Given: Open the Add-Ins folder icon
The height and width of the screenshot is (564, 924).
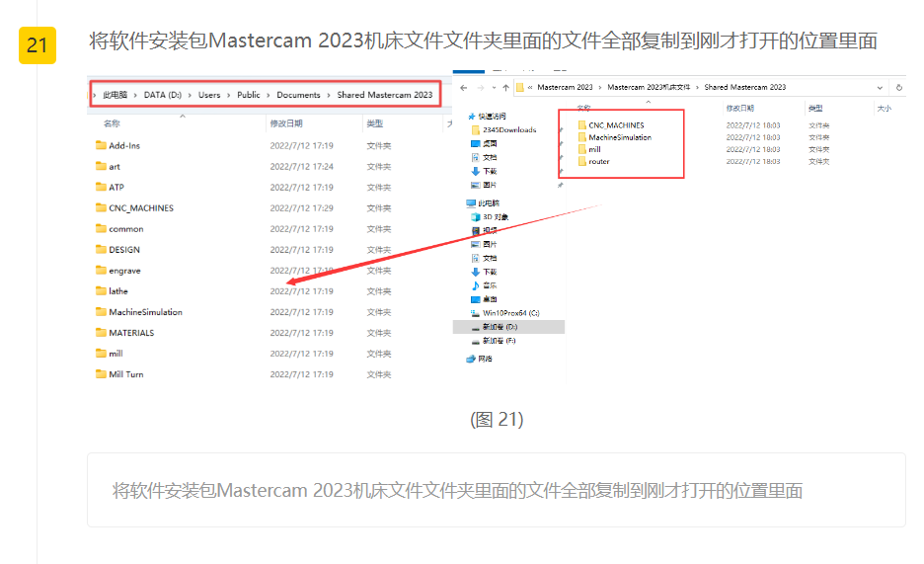Looking at the screenshot, I should [x=101, y=145].
